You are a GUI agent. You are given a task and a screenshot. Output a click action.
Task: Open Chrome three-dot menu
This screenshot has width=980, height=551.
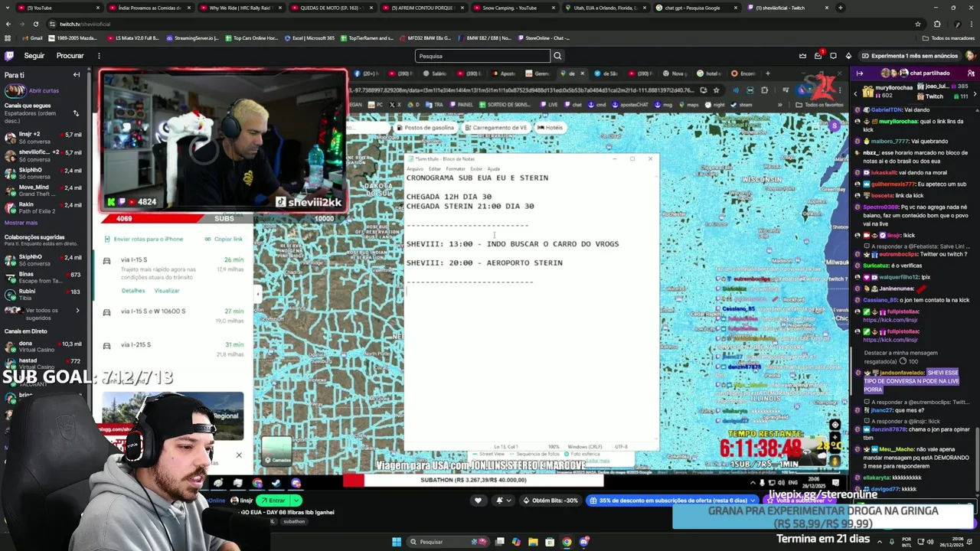point(972,24)
